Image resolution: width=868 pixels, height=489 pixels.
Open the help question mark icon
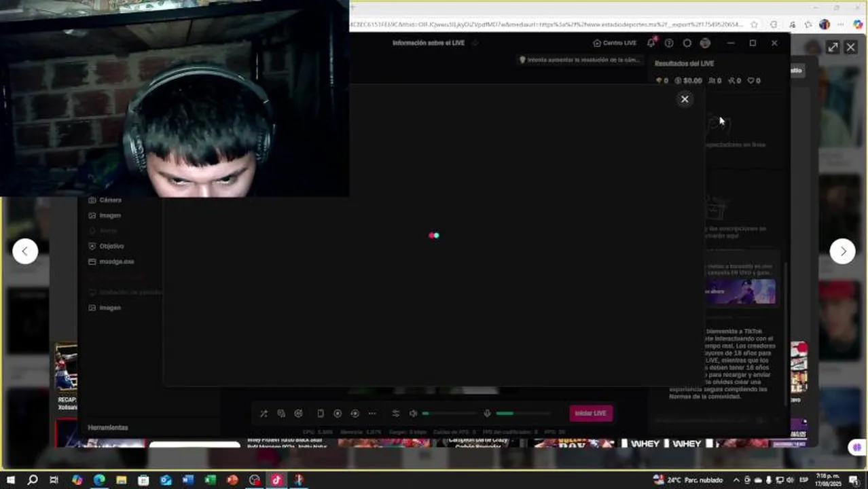[669, 43]
